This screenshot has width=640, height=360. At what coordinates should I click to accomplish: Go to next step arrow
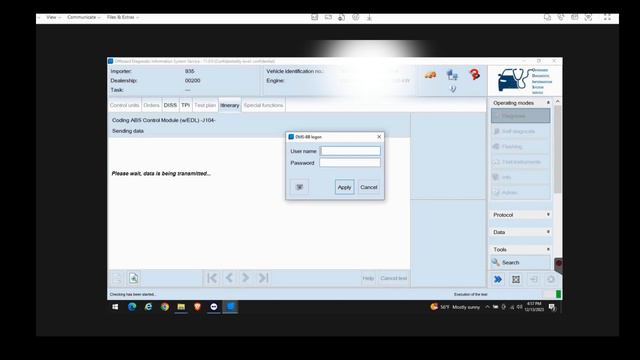pyautogui.click(x=246, y=278)
